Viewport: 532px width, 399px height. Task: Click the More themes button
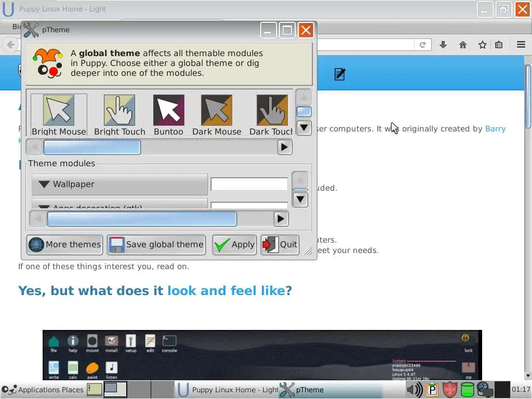[64, 245]
